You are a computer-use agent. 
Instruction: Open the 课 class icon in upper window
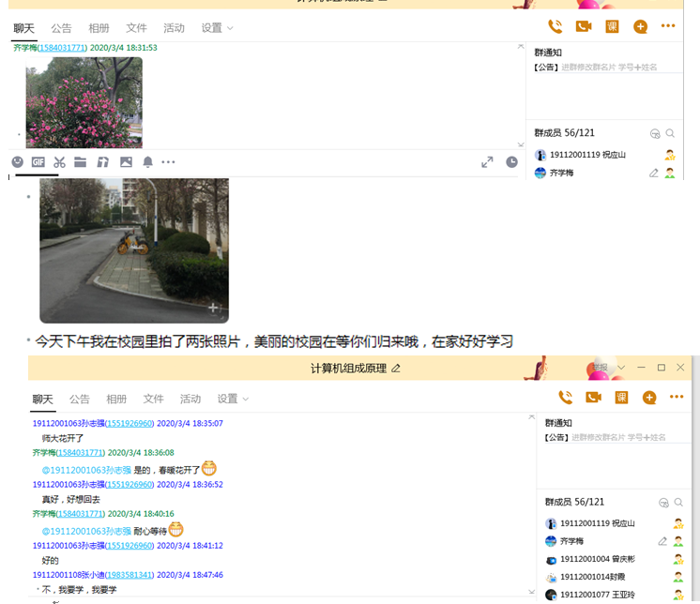click(612, 26)
